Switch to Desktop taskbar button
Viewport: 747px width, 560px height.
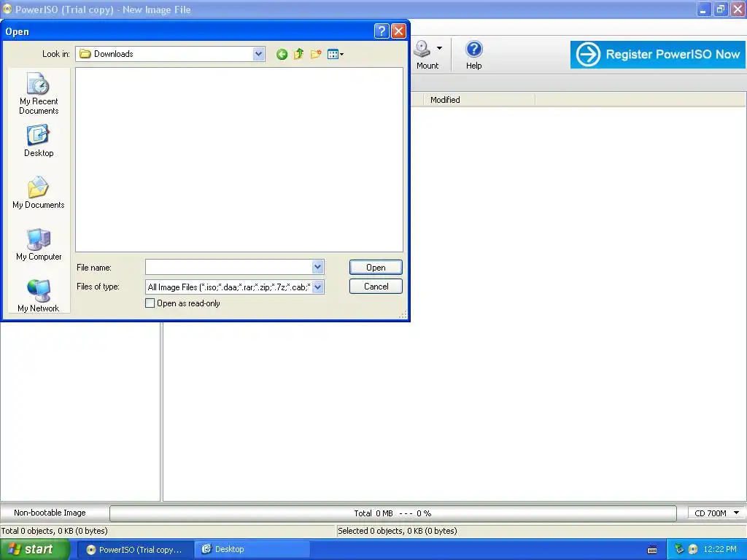[252, 550]
